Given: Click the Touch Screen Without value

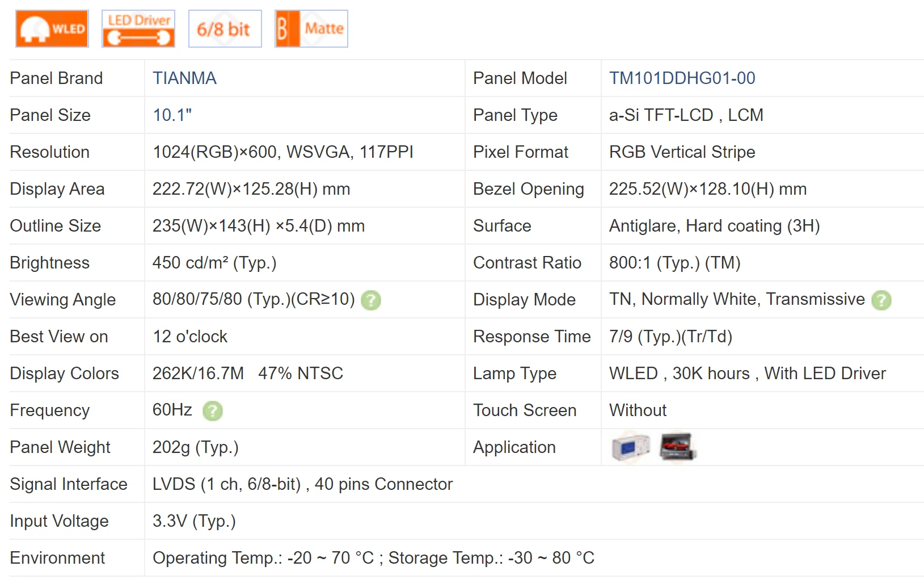Looking at the screenshot, I should [637, 410].
